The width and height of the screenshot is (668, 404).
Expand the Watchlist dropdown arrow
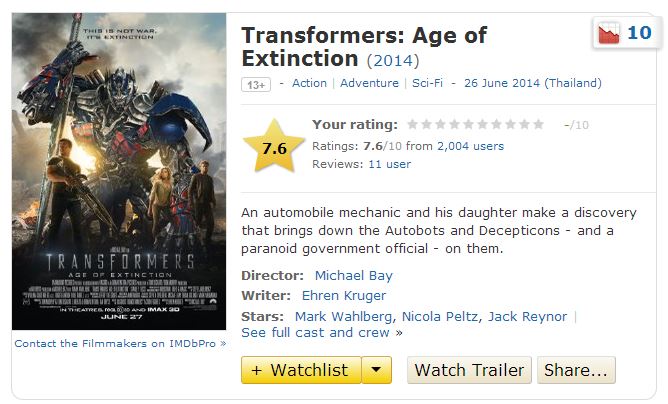[x=375, y=370]
